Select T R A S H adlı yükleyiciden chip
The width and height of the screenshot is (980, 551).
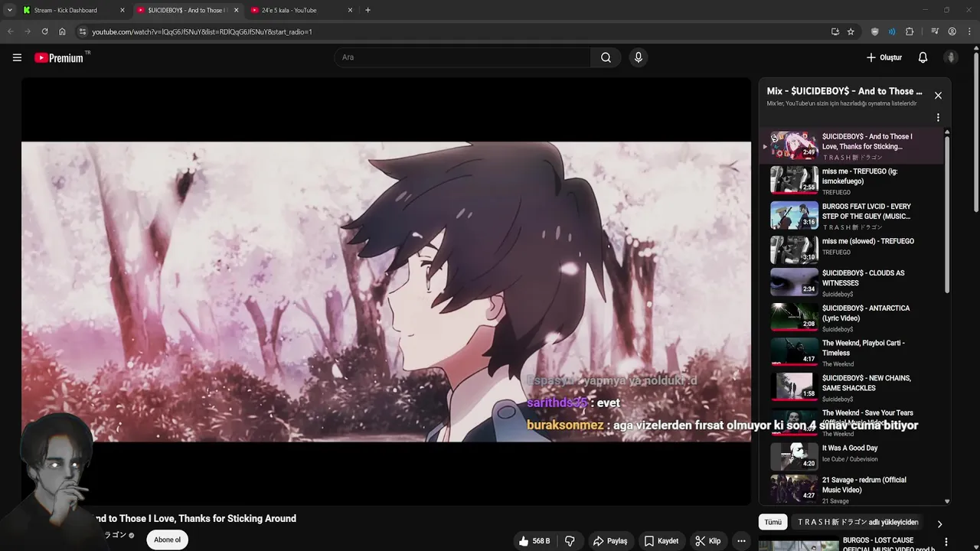[x=857, y=522]
